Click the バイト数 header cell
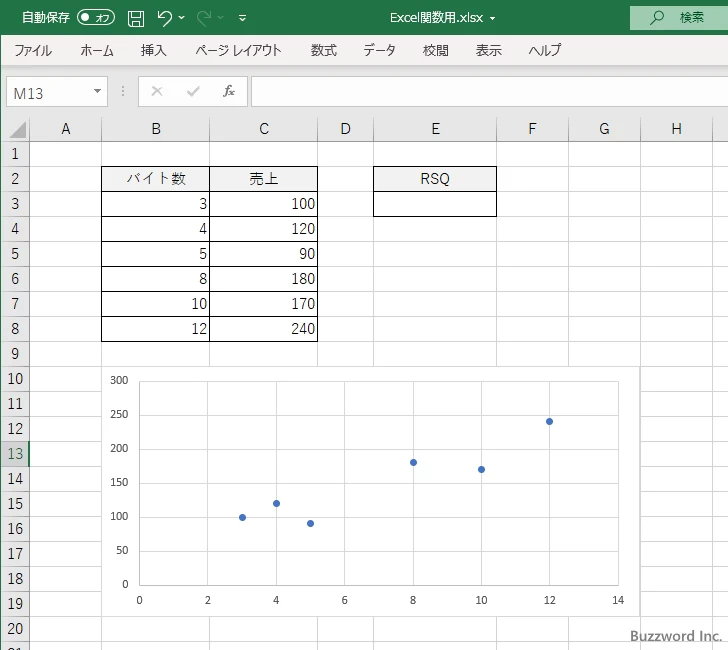 (156, 179)
